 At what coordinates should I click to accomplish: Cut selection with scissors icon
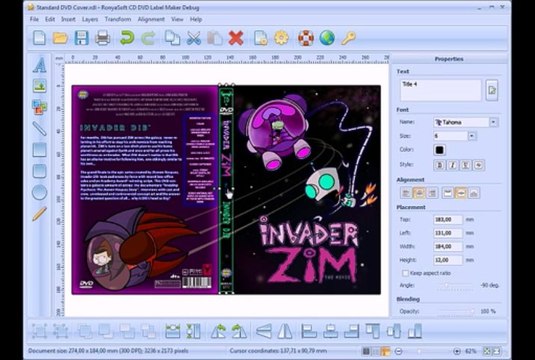point(193,38)
